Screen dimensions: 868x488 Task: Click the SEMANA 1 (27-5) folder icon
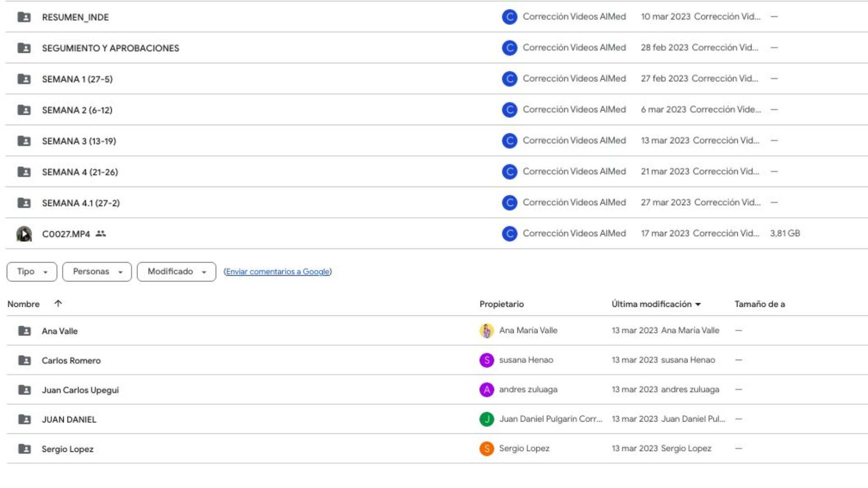(24, 79)
